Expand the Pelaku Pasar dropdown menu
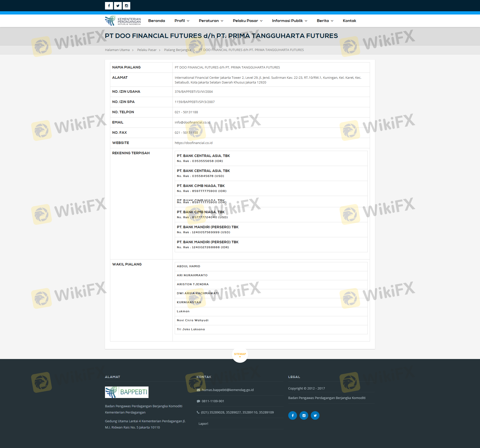This screenshot has width=480, height=448. (247, 21)
